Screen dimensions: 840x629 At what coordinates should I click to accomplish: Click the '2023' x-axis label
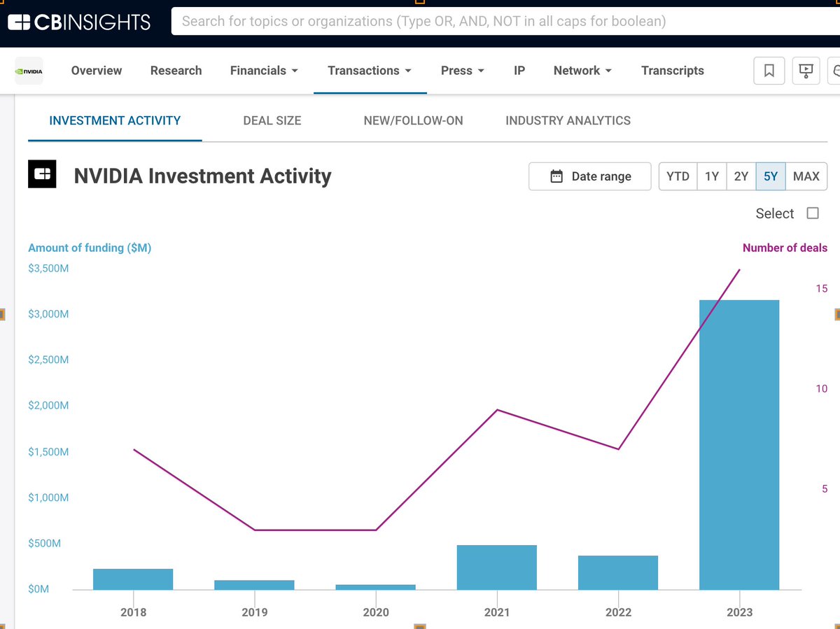click(x=740, y=612)
